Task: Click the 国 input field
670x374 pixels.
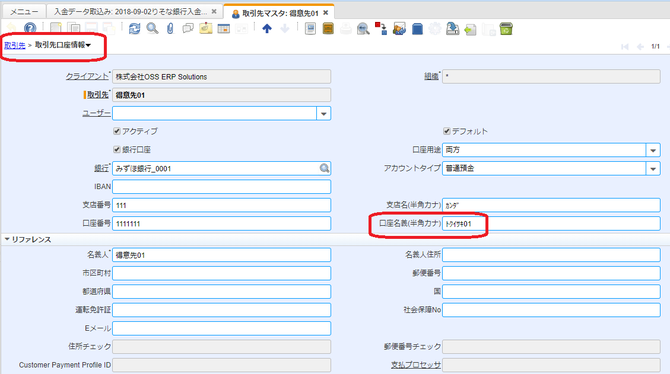Action: pyautogui.click(x=551, y=292)
